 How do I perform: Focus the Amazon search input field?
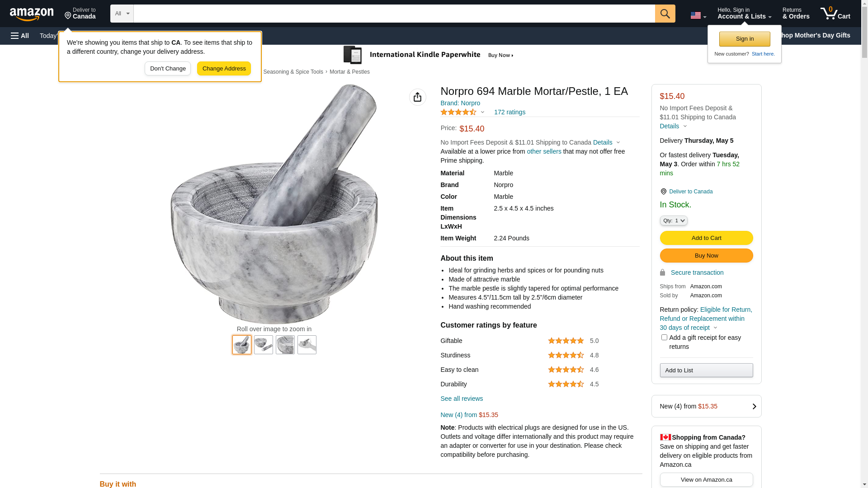(x=394, y=14)
